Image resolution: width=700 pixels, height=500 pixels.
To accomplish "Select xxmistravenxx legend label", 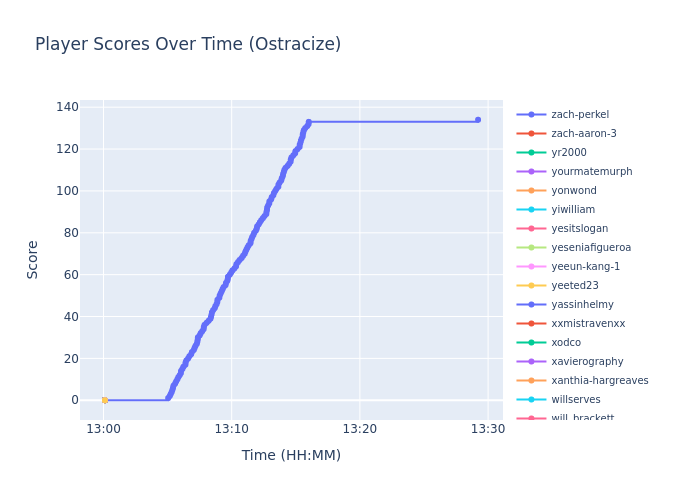I will (x=588, y=324).
